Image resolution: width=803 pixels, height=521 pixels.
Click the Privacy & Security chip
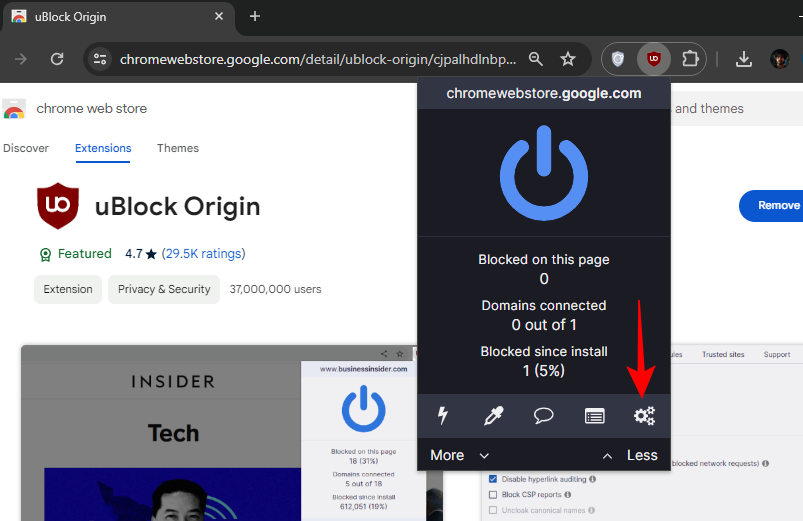point(164,289)
